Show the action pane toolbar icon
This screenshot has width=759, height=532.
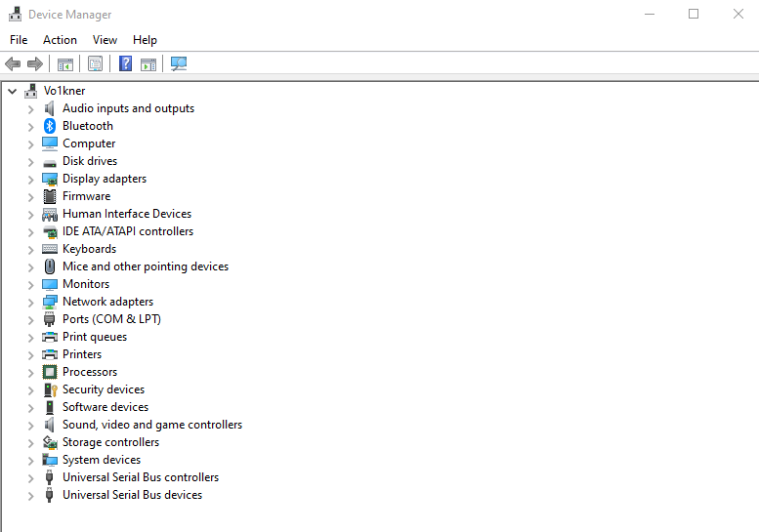click(x=148, y=63)
